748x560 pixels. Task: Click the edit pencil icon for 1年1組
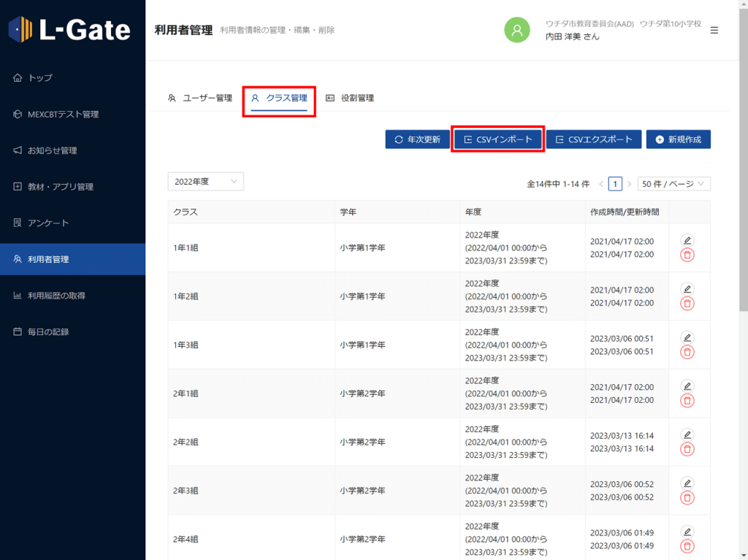tap(687, 240)
